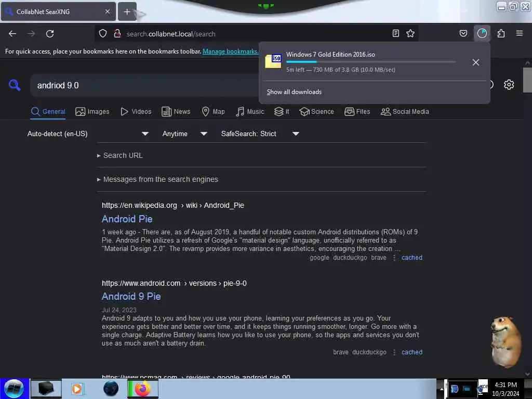Expand Messages from the search engines

pos(157,179)
